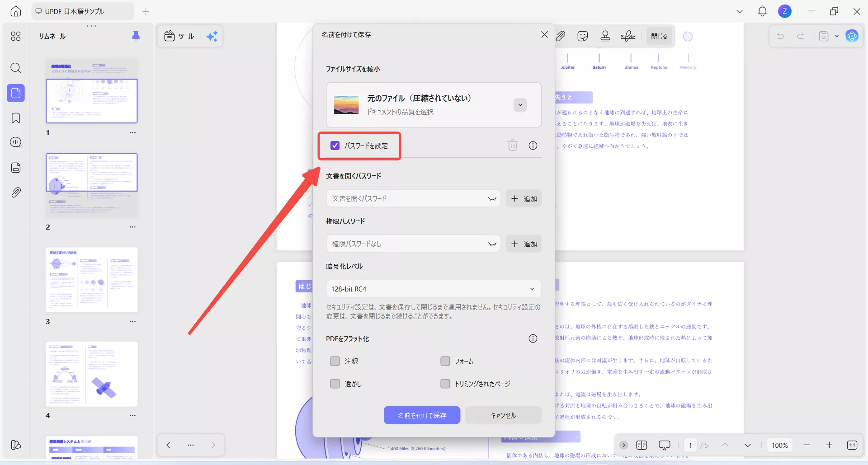Switch to two-page view icon
This screenshot has width=868, height=465.
pos(641,445)
